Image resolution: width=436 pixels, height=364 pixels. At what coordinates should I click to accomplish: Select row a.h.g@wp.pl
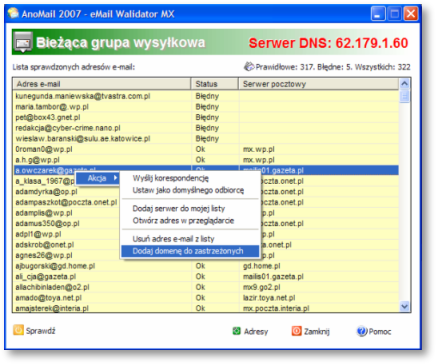point(206,160)
